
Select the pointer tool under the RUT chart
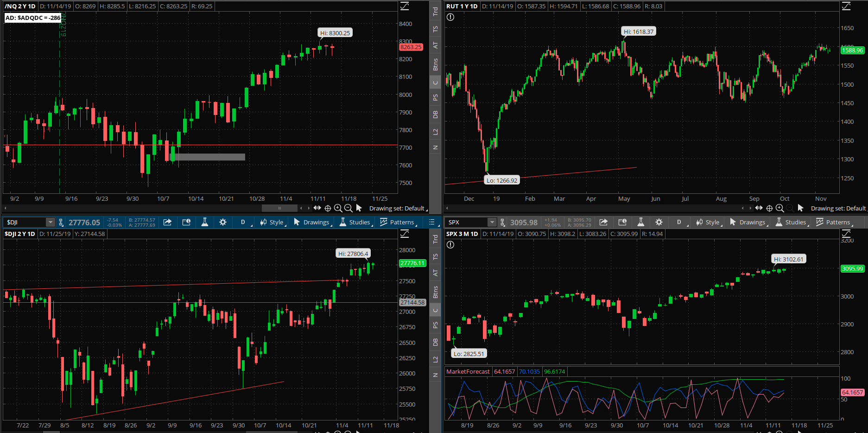(x=800, y=208)
